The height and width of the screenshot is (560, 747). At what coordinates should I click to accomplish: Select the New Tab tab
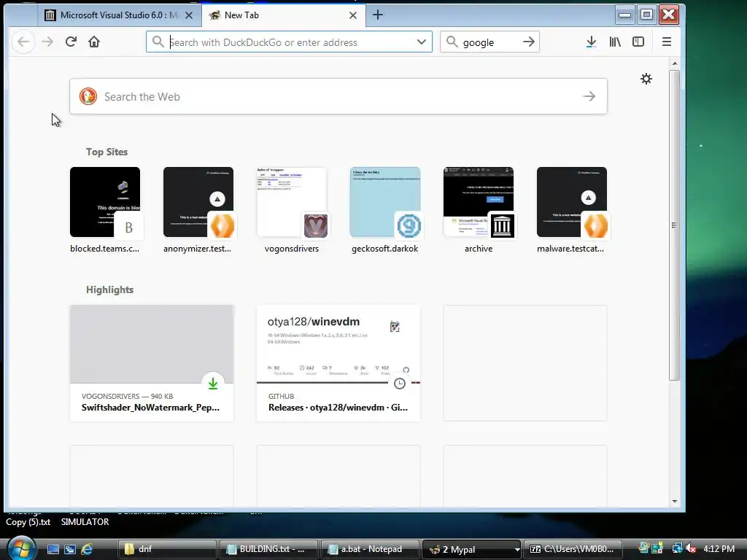pos(284,15)
